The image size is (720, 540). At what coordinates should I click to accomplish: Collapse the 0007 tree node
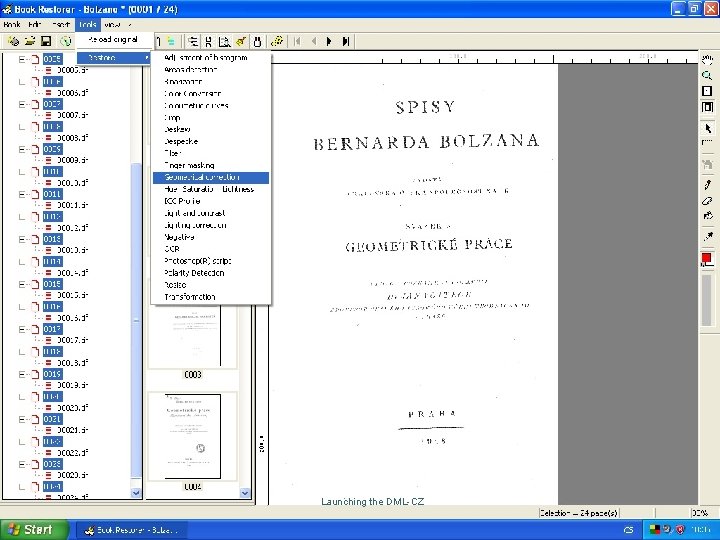[22, 104]
